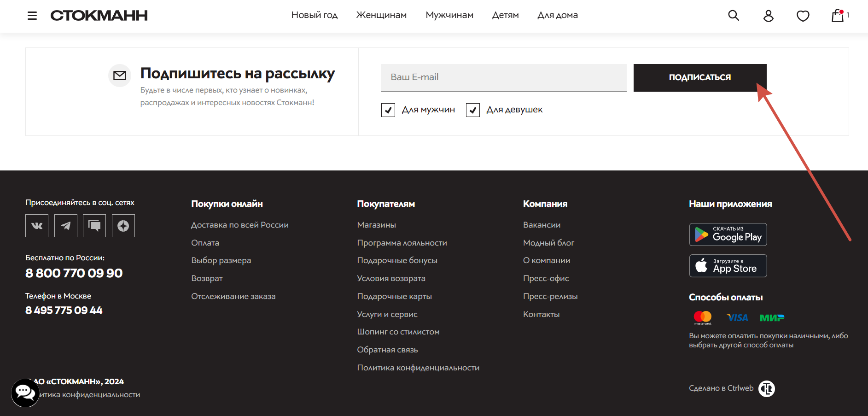Click the Подписаться button
868x416 pixels.
pos(700,78)
